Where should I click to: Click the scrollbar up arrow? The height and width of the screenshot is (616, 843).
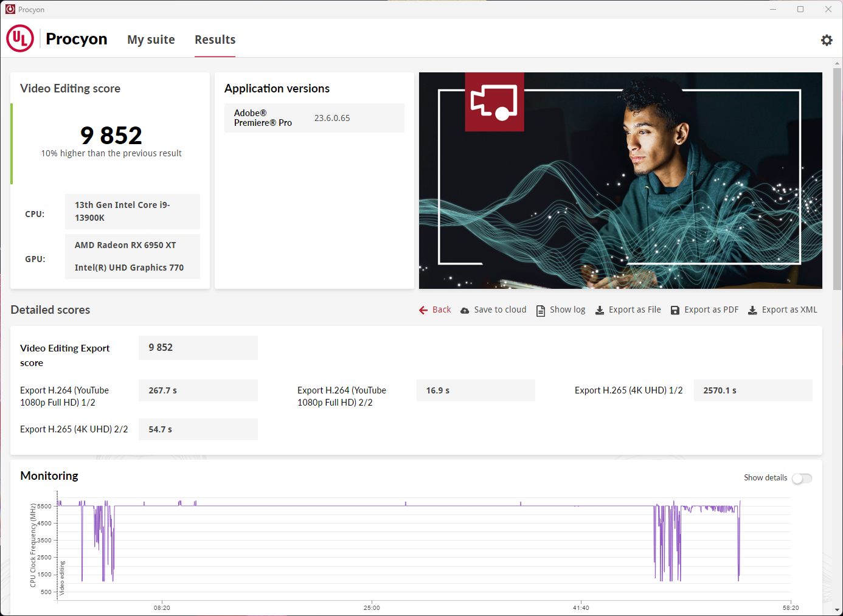click(838, 63)
